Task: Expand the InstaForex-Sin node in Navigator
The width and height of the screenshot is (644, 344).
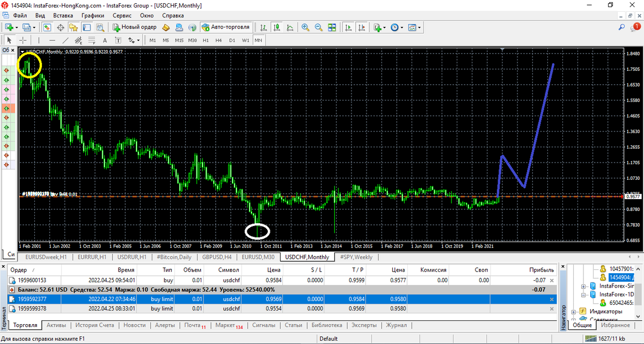Action: [584, 286]
